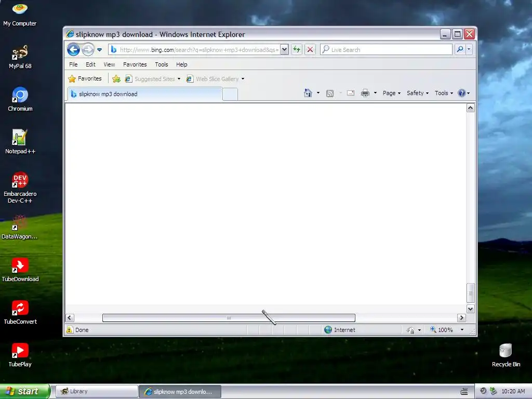The height and width of the screenshot is (399, 532).
Task: Switch to Library taskbar button
Action: click(x=97, y=392)
